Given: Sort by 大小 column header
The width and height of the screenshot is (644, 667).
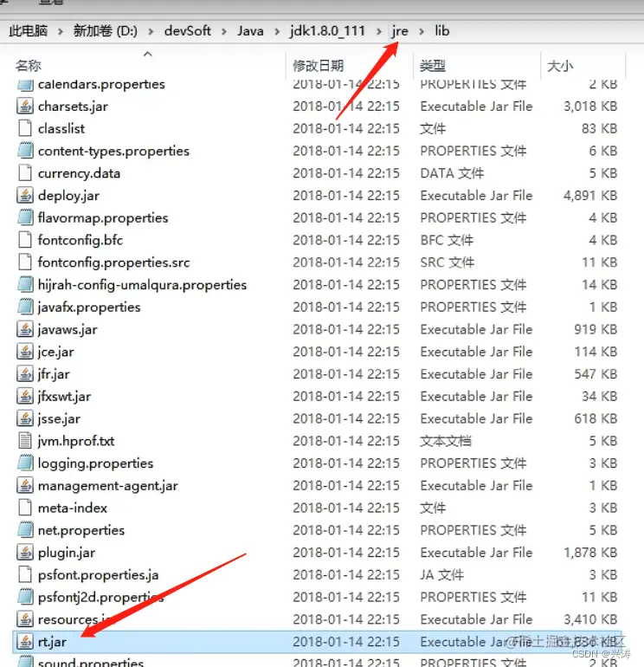Looking at the screenshot, I should (x=560, y=66).
